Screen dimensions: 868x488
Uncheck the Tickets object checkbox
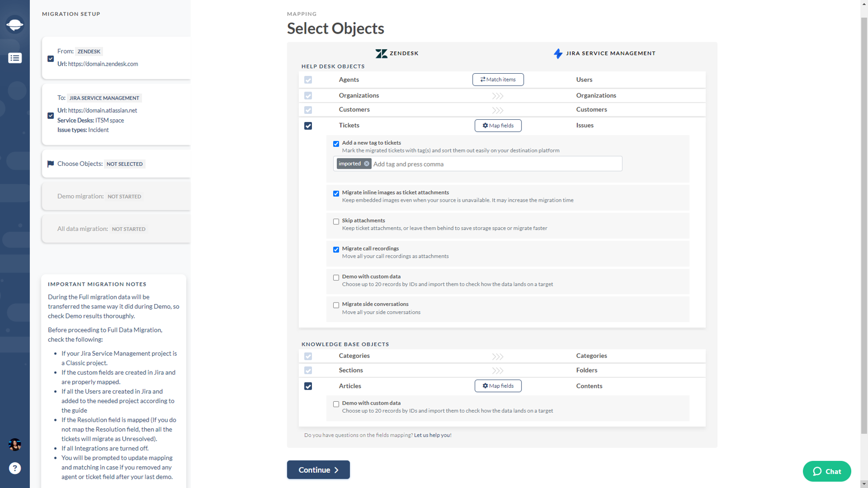point(308,126)
